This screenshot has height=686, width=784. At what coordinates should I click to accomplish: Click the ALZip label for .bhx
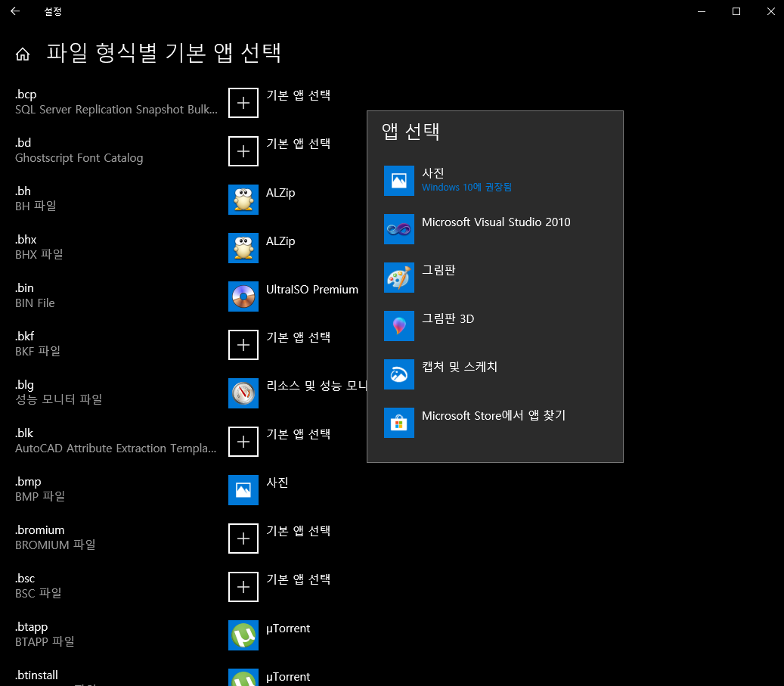click(280, 241)
